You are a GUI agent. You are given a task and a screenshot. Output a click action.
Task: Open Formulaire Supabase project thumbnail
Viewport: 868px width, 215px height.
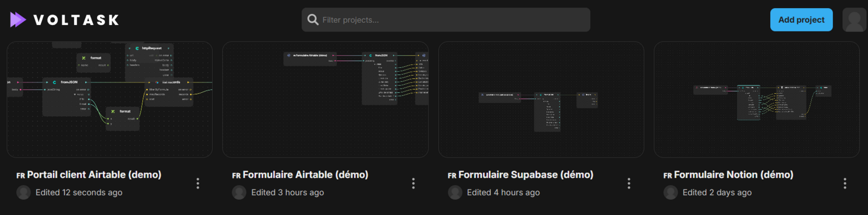[541, 99]
